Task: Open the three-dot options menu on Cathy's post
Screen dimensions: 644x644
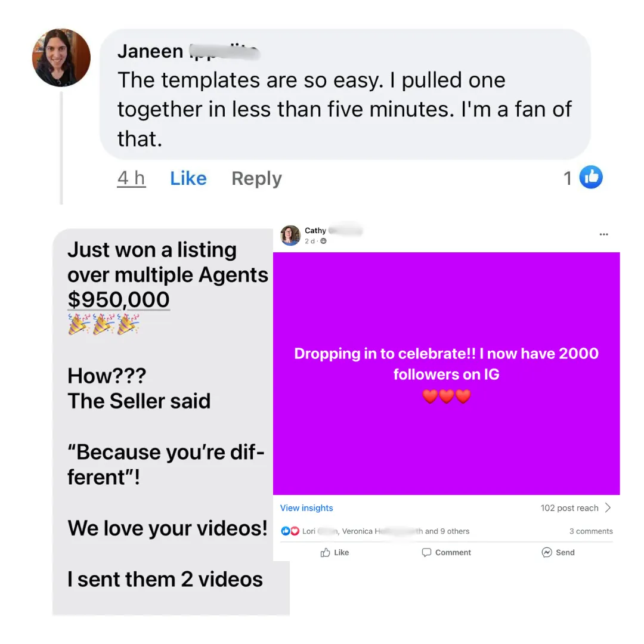Action: 603,234
